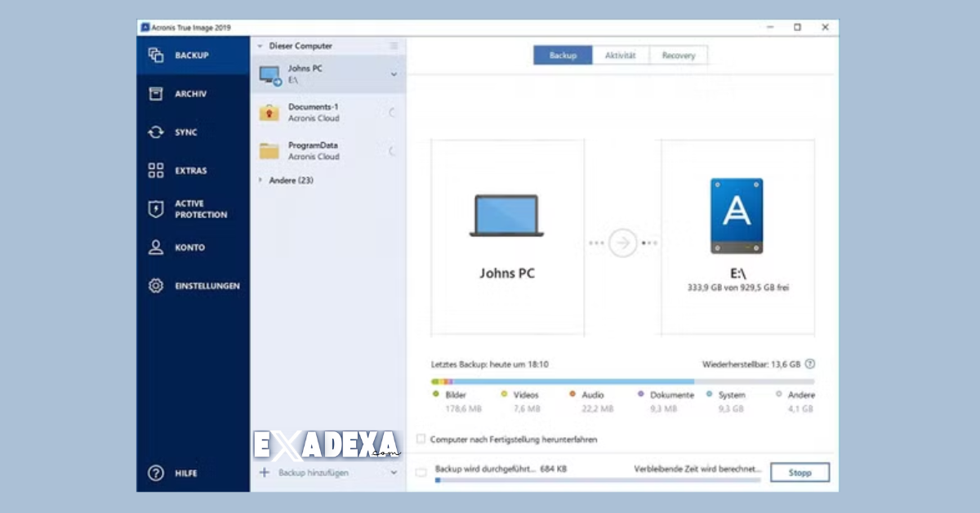
Task: Select the Backup icon in the sidebar
Action: 155,56
